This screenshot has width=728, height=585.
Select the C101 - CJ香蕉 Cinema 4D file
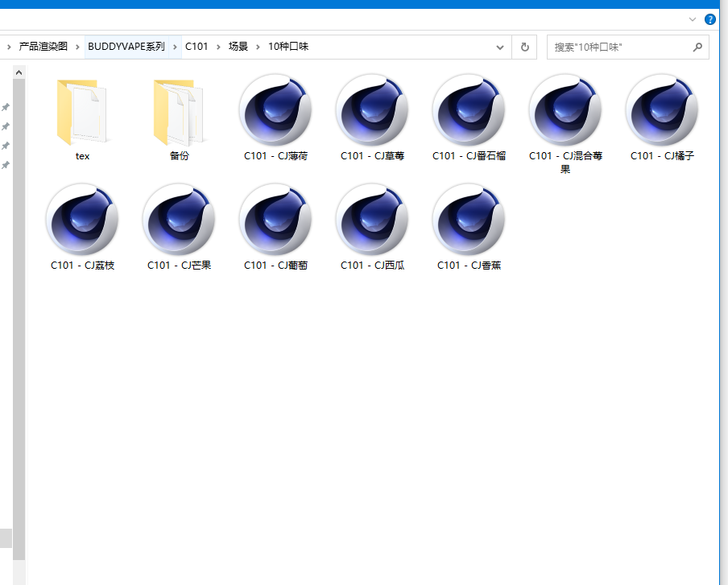[469, 220]
